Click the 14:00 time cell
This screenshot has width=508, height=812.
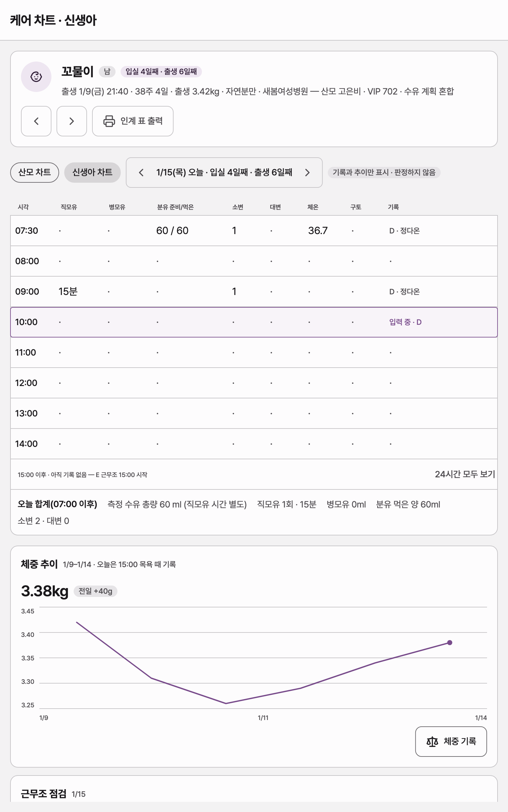pos(26,443)
